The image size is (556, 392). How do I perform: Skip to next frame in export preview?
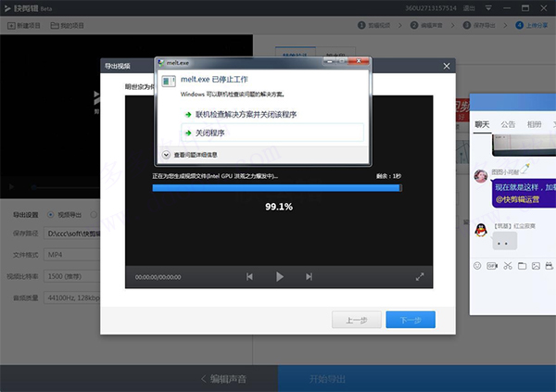coord(309,276)
